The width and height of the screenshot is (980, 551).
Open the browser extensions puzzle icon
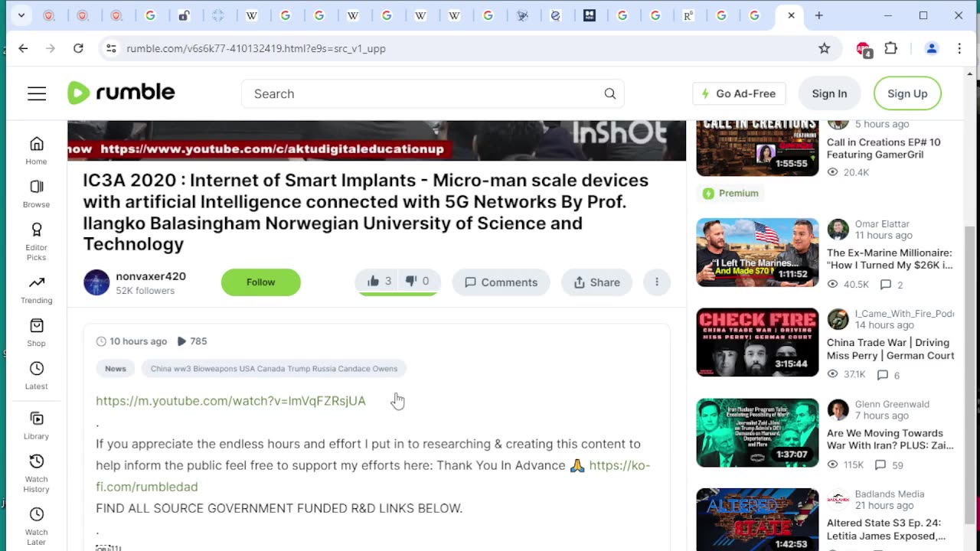pyautogui.click(x=890, y=48)
